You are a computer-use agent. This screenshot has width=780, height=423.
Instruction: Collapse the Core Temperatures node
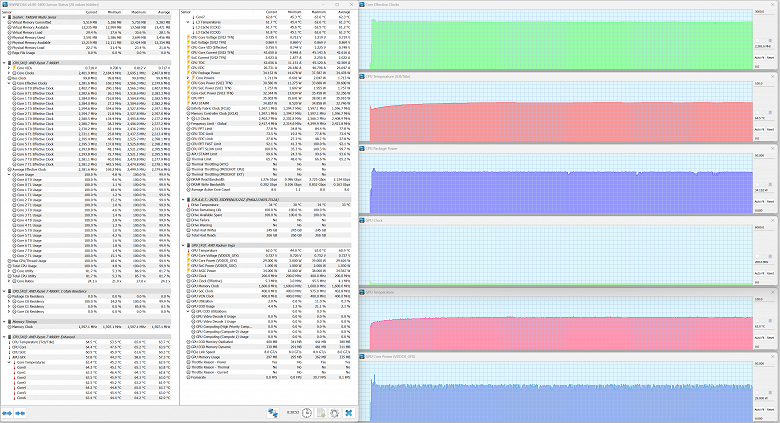tap(9, 362)
